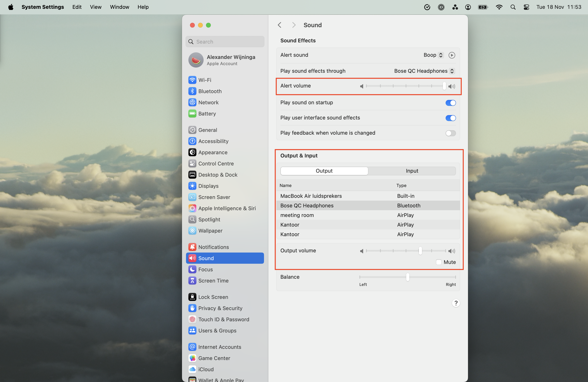Open Battery settings in the sidebar

pos(207,113)
